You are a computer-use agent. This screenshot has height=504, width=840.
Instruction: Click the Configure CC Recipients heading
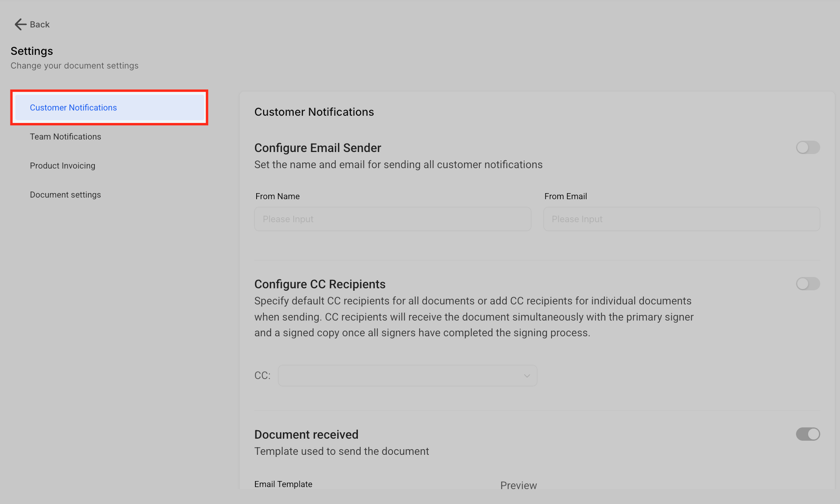tap(320, 284)
